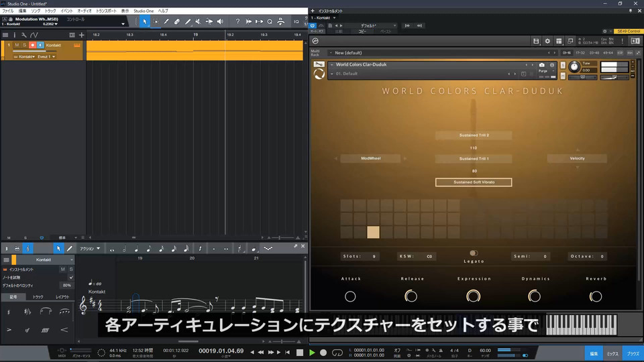
Task: Open the アクション dropdown in editor
Action: coord(89,249)
